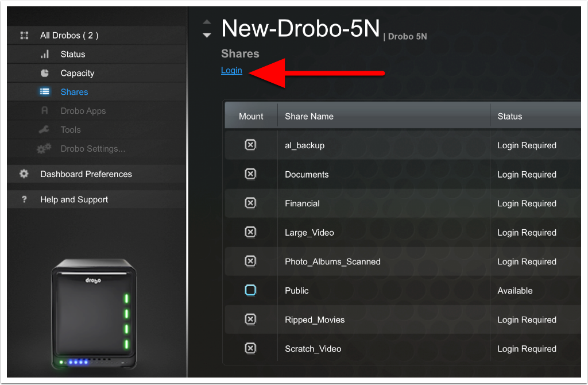
Task: Toggle mount checkbox for Ripped_Movies share
Action: [250, 319]
